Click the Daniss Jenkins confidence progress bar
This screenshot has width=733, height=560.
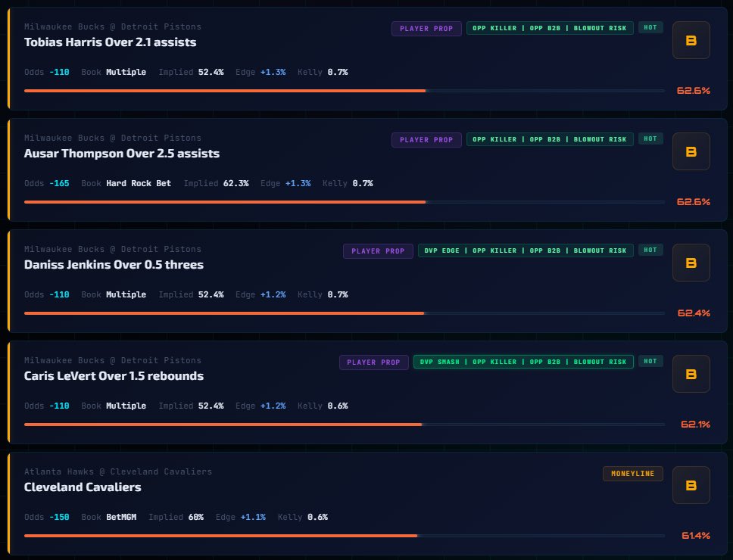(344, 313)
